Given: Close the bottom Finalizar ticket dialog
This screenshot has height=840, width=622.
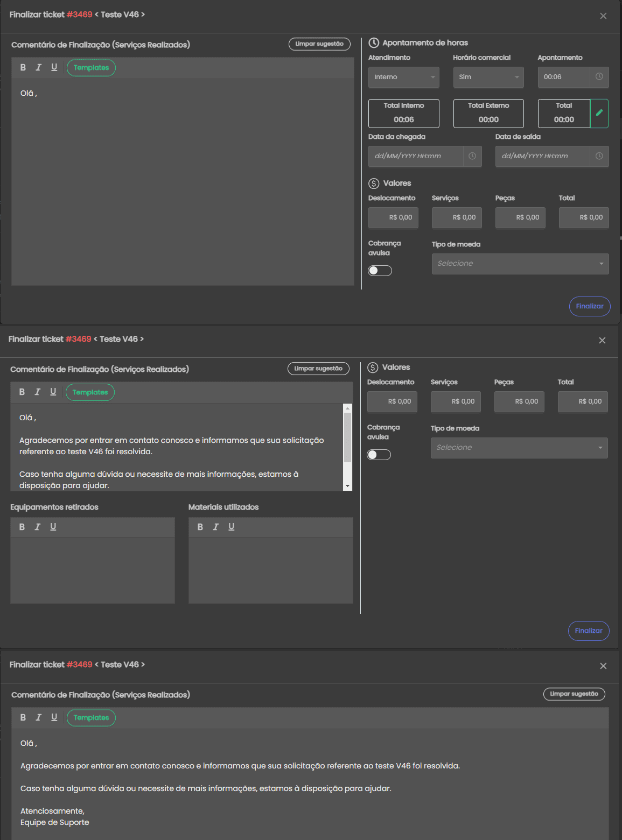Looking at the screenshot, I should coord(603,666).
